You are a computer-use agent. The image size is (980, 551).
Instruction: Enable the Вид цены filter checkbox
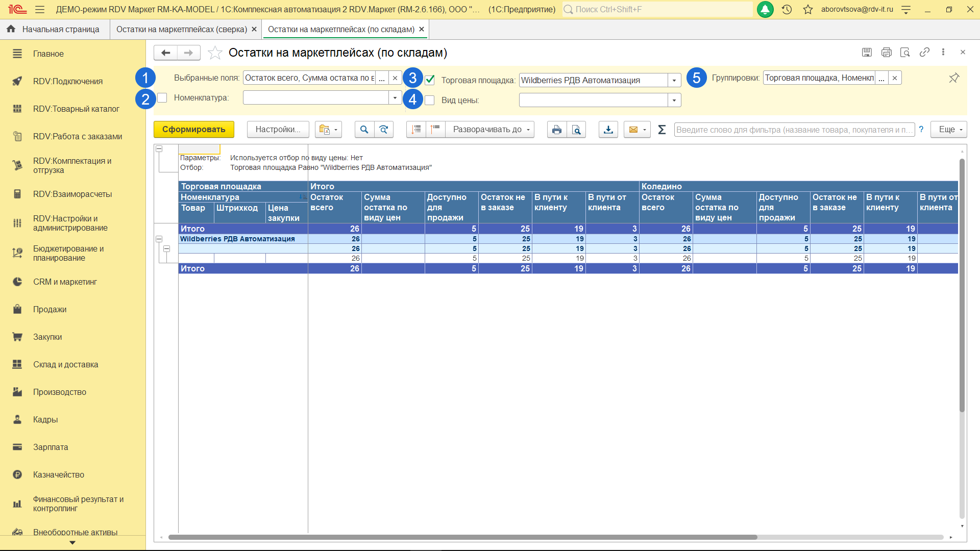click(x=430, y=101)
